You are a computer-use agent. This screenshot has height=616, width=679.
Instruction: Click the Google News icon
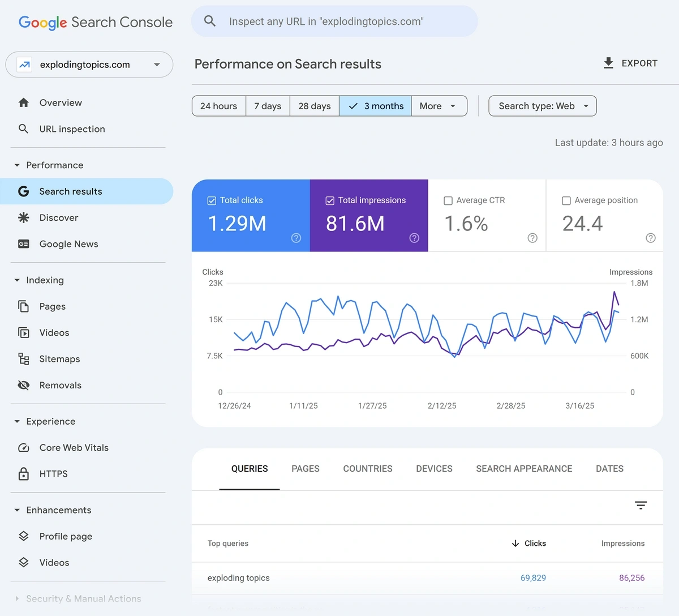click(24, 244)
